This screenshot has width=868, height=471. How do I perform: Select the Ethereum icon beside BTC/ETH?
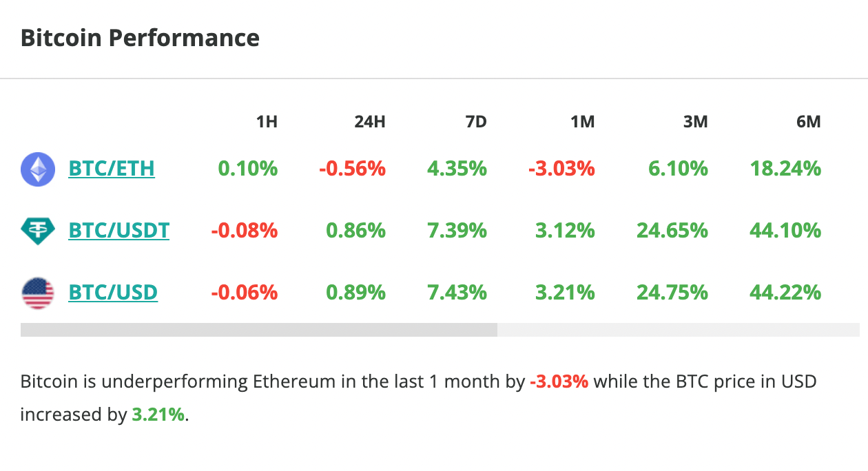click(38, 169)
